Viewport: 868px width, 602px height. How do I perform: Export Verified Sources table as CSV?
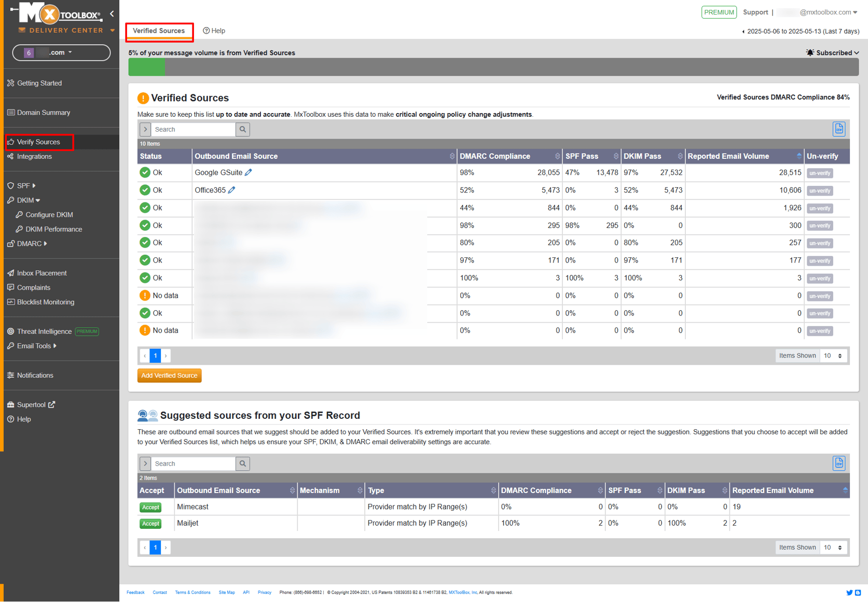[838, 129]
